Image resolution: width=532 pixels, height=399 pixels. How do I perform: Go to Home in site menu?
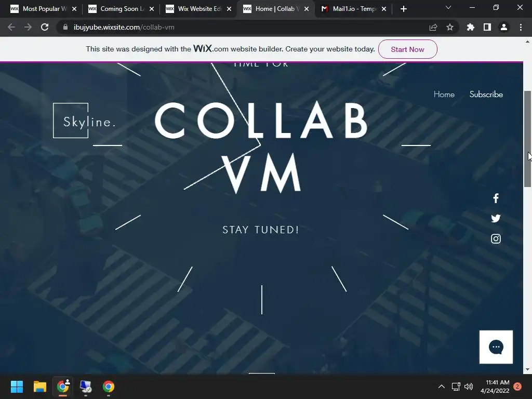click(x=444, y=95)
